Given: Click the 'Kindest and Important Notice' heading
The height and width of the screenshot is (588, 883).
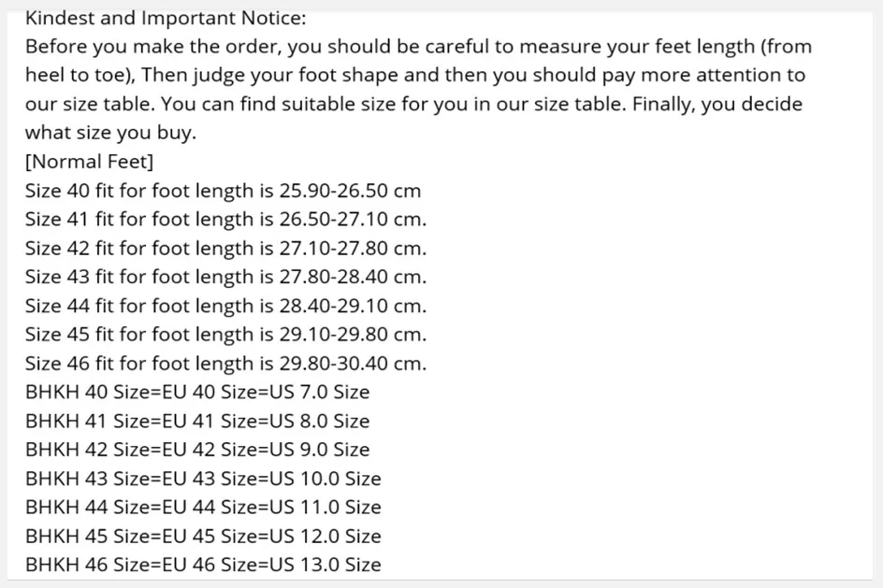Looking at the screenshot, I should pyautogui.click(x=166, y=18).
